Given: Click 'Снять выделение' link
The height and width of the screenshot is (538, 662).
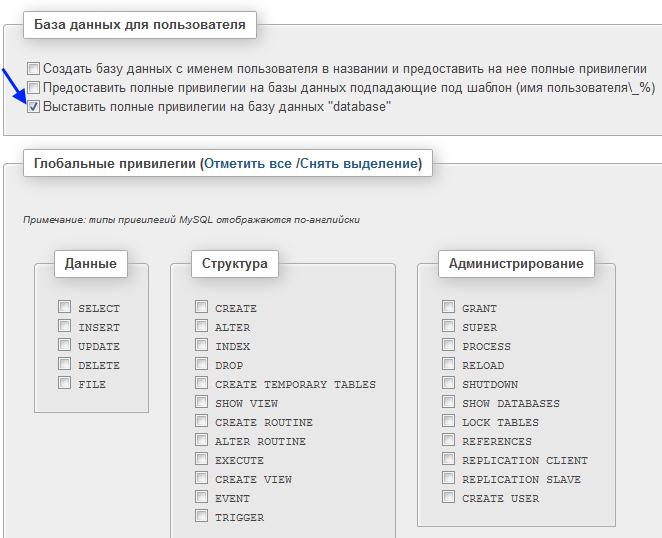Looking at the screenshot, I should pyautogui.click(x=359, y=163).
